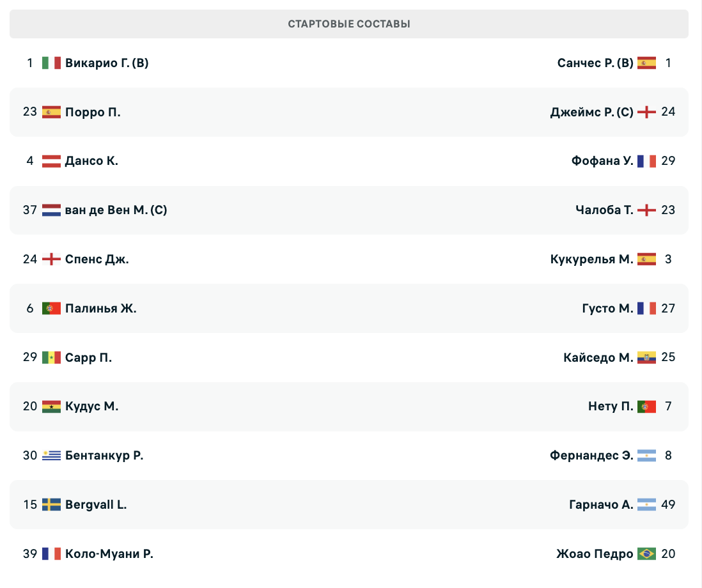Click the Brazil flag beside Жоао Педро
The image size is (702, 588).
pos(646,554)
